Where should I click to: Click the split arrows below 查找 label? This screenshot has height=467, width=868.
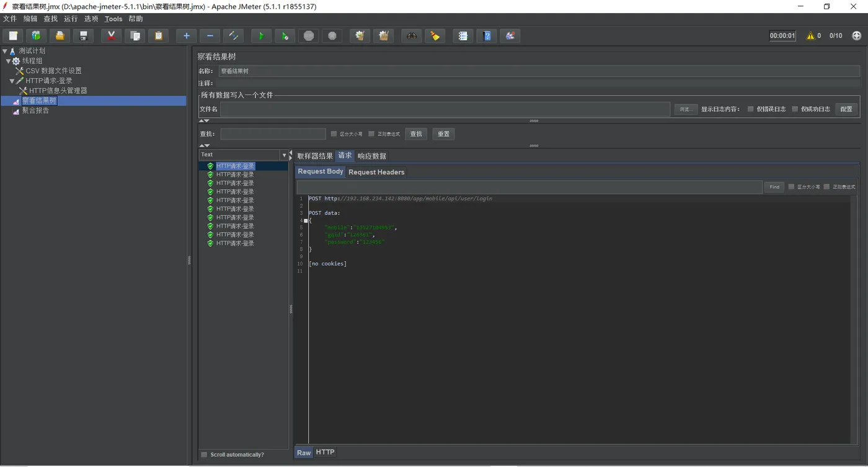pos(205,146)
